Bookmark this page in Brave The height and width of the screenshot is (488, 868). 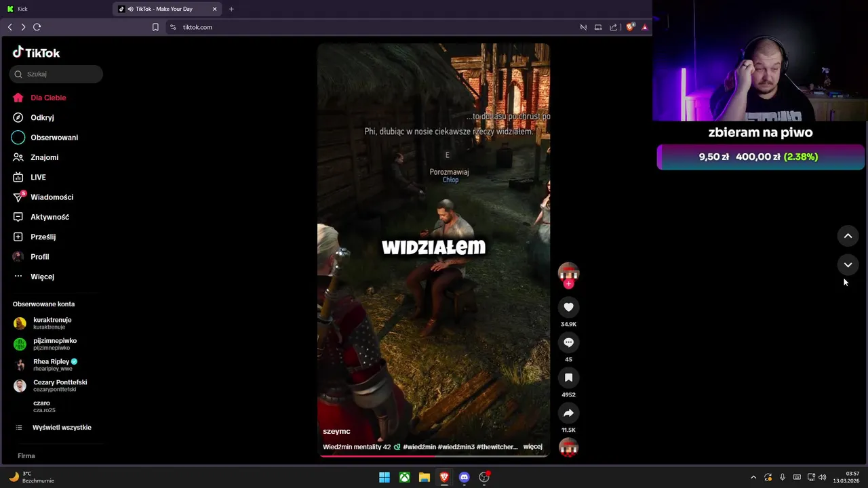pos(155,27)
